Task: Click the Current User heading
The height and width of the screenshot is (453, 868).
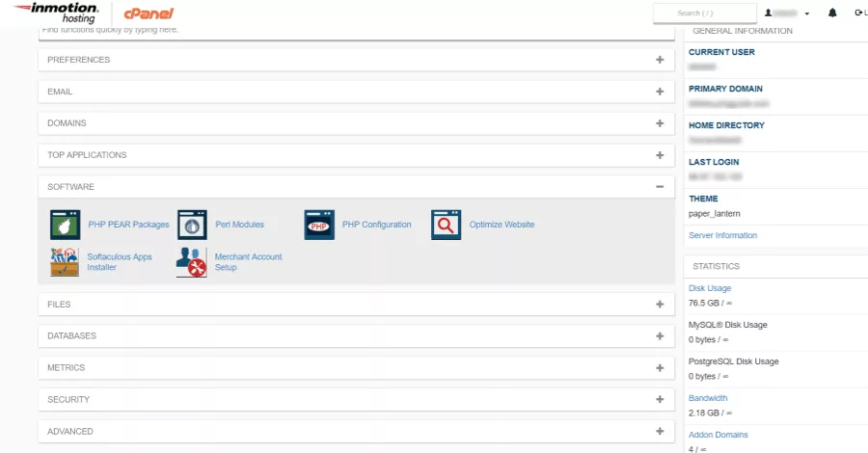Action: coord(721,52)
